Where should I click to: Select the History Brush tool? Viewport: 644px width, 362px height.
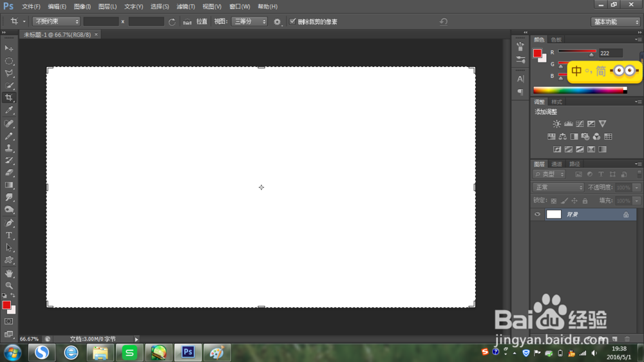click(x=8, y=160)
